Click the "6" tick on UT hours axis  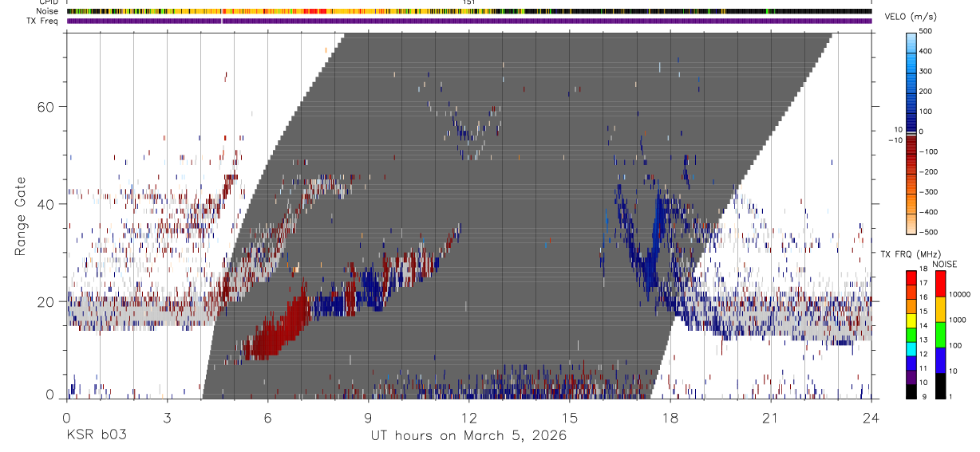tap(268, 418)
